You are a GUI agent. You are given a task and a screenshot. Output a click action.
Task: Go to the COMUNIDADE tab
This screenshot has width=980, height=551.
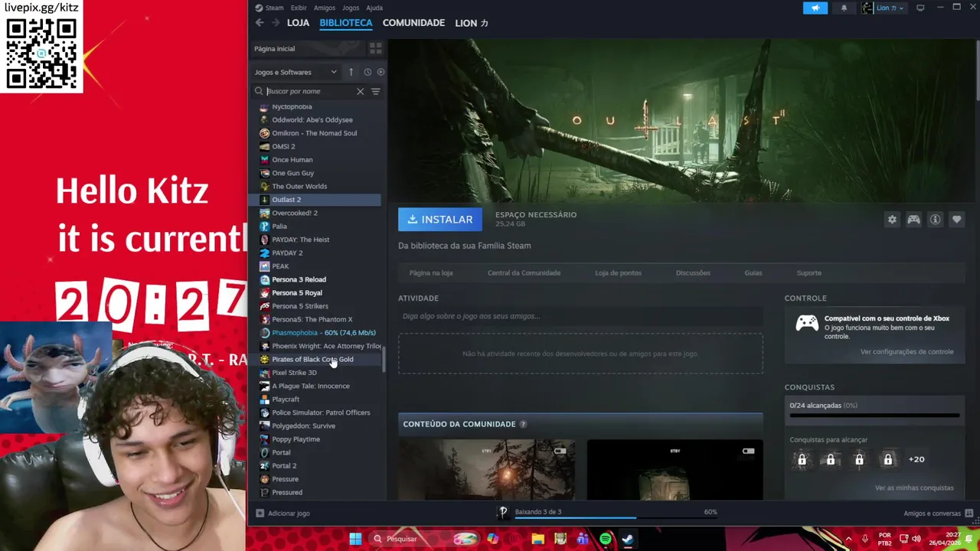click(413, 23)
